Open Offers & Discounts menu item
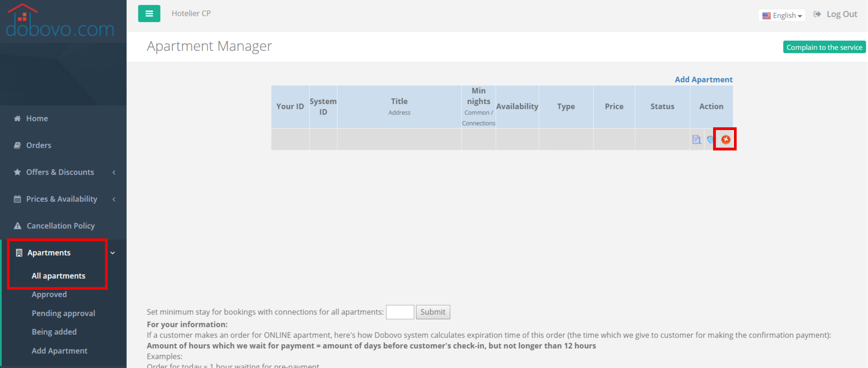Viewport: 868px width, 368px height. [x=60, y=172]
